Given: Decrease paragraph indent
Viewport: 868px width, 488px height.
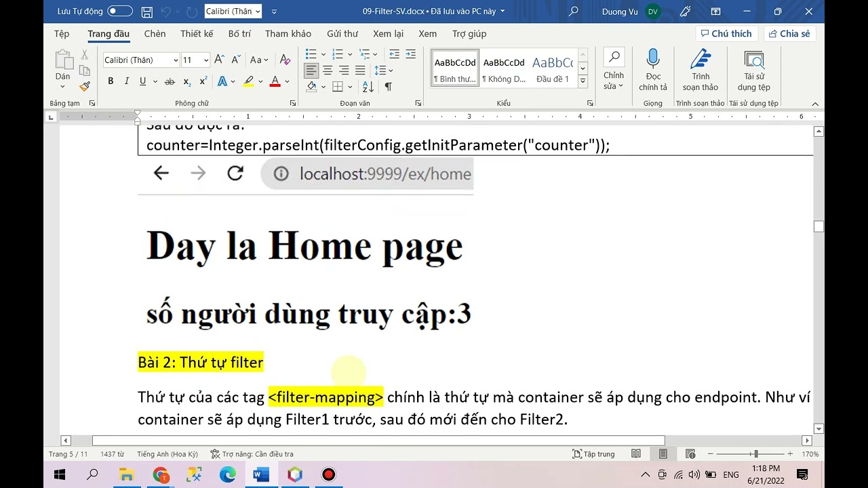Looking at the screenshot, I should tap(394, 54).
